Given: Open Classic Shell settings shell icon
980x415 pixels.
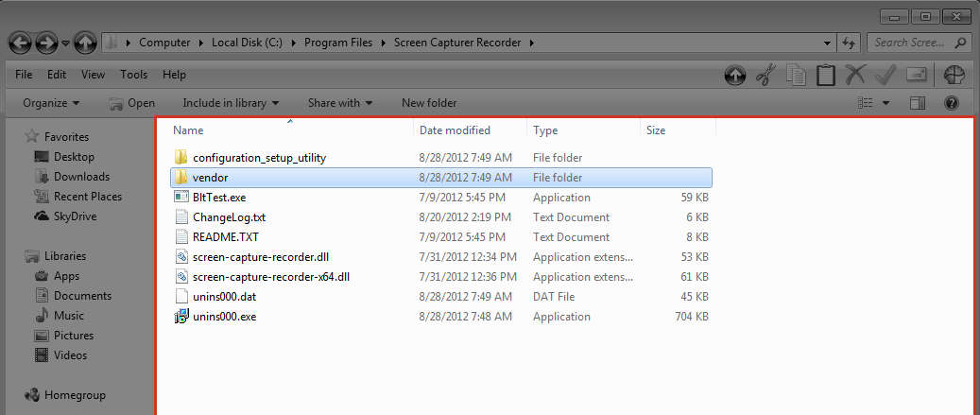Looking at the screenshot, I should (954, 75).
